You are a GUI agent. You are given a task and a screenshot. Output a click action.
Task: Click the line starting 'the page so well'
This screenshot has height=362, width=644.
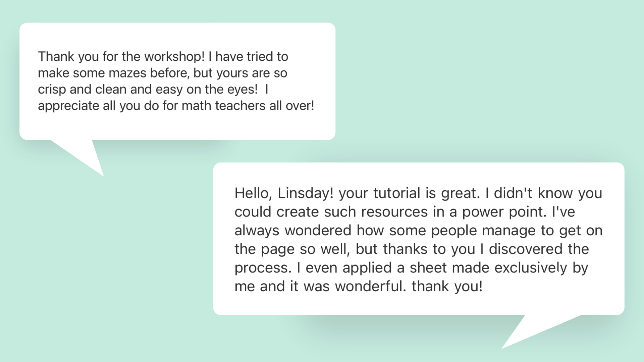(412, 249)
